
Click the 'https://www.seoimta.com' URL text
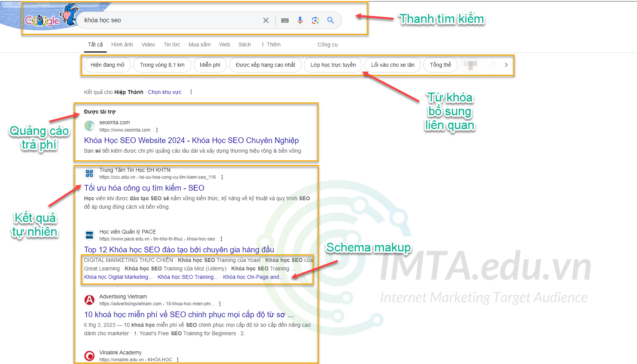pyautogui.click(x=125, y=130)
